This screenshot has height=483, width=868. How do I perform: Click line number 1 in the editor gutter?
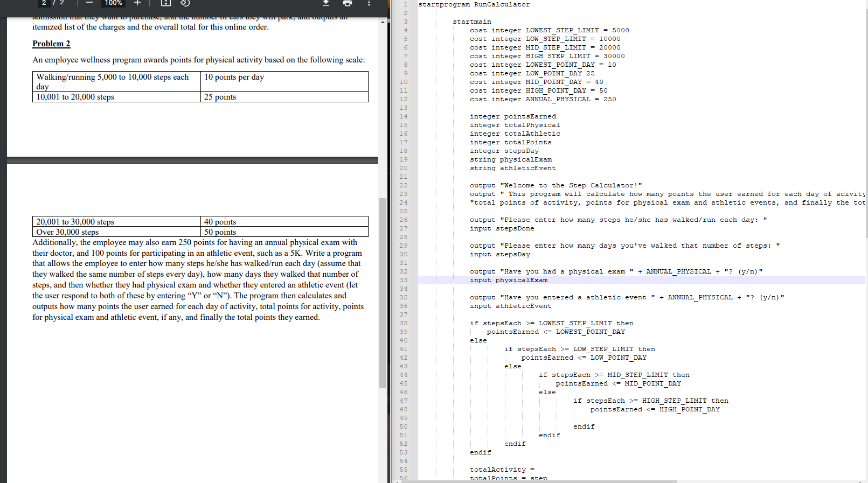tap(406, 4)
